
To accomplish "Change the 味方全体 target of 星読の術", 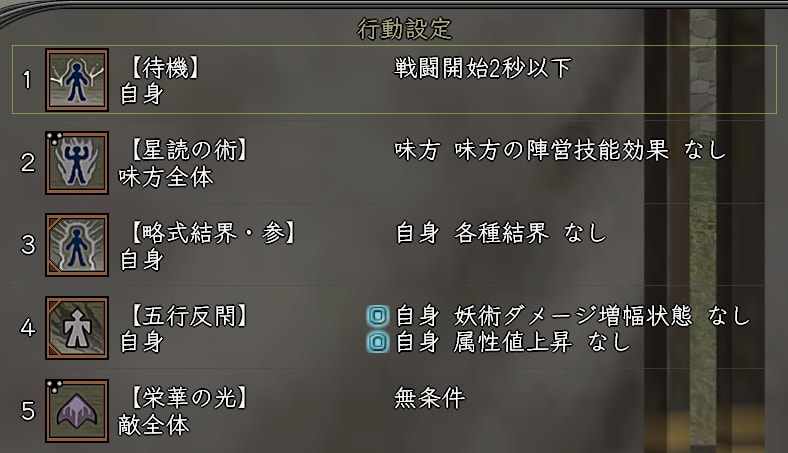I will (x=166, y=177).
